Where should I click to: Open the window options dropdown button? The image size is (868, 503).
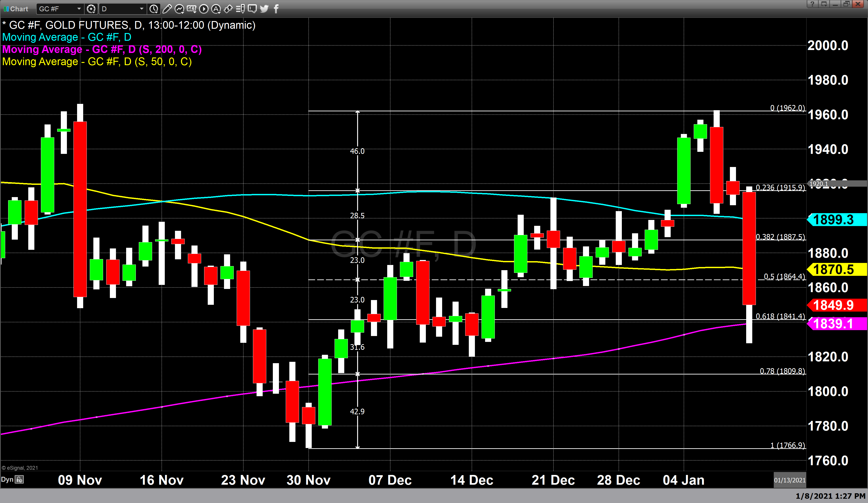pyautogui.click(x=824, y=4)
